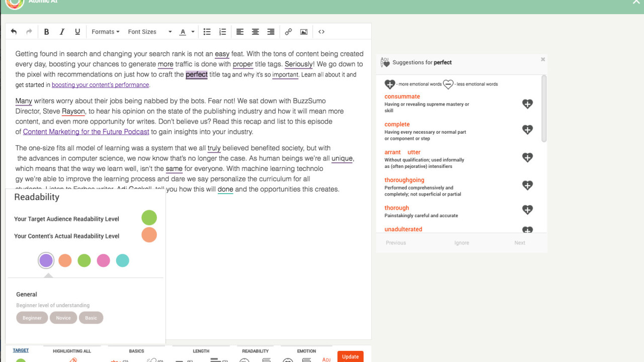Insert a bulleted list

pos(207,32)
